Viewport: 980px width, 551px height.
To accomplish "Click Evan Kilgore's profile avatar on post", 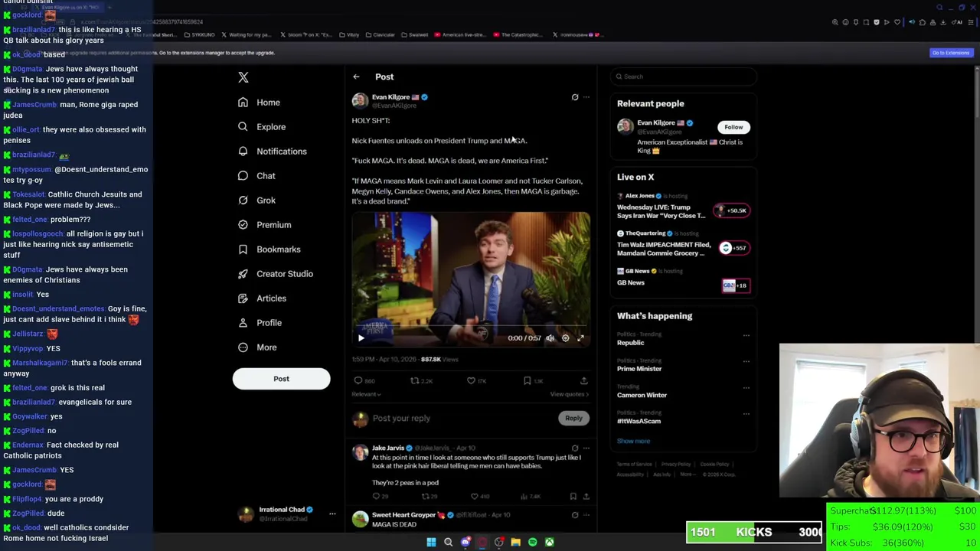I will [360, 101].
